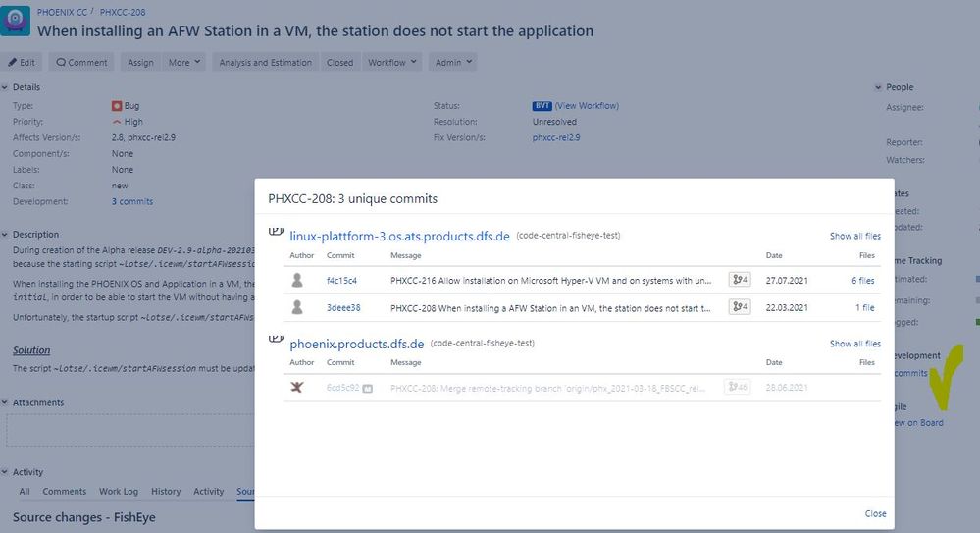The image size is (980, 533).
Task: Click the author avatar for commit 6cd5c92
Action: click(297, 388)
